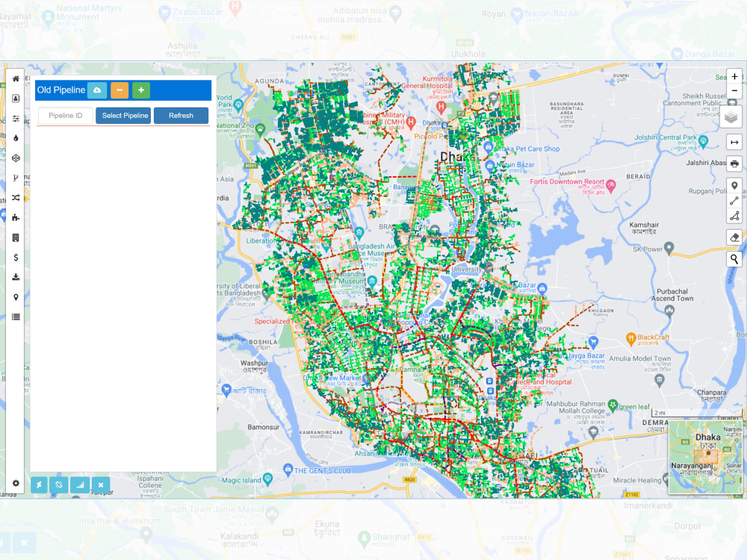Click the Pipeline ID input field

point(65,116)
